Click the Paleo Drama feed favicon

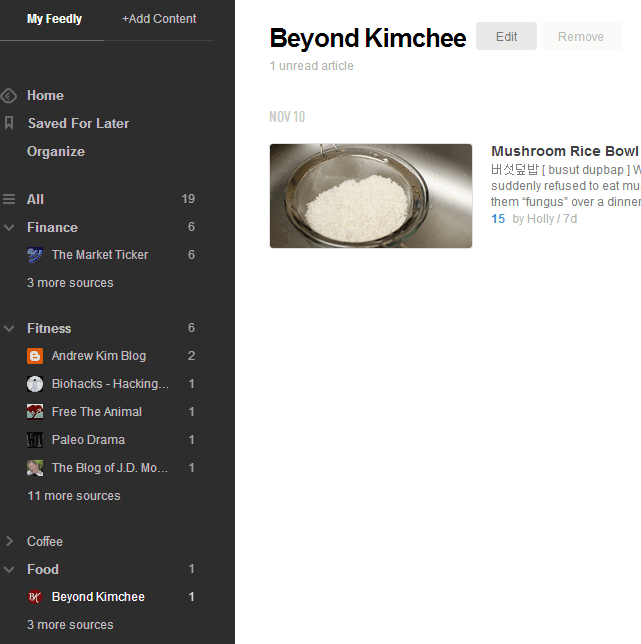click(35, 440)
